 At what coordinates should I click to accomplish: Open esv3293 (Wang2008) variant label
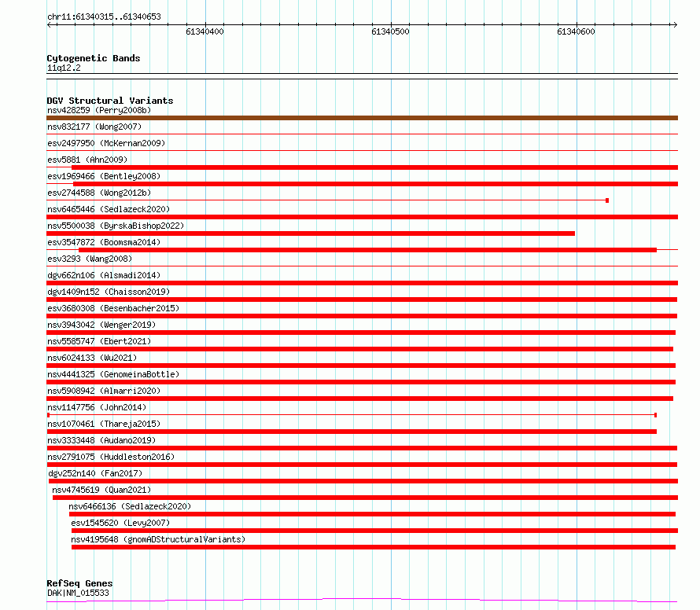(x=90, y=259)
